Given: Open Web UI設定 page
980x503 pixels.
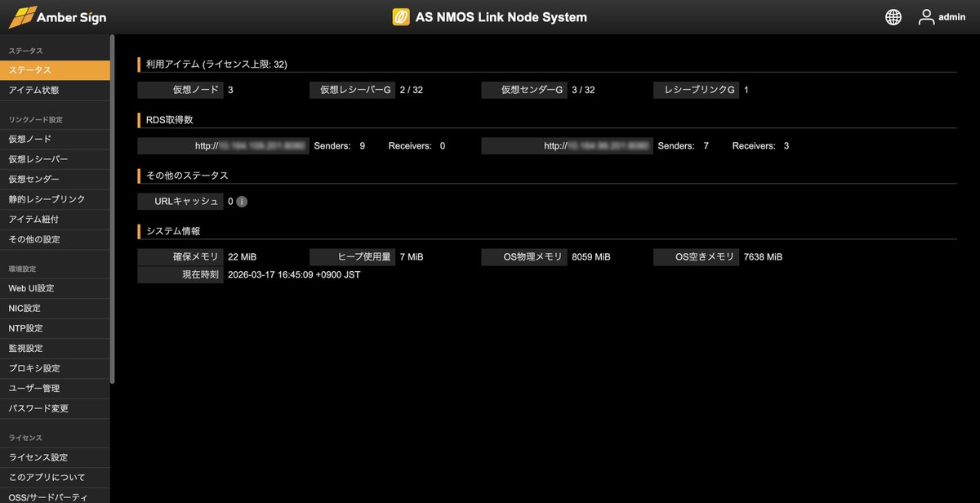Looking at the screenshot, I should [x=55, y=288].
